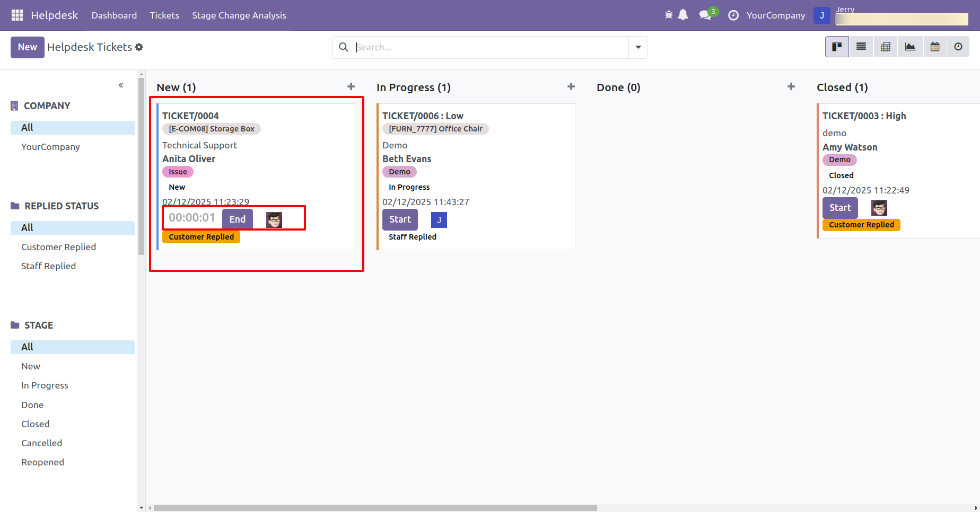Switch to Graph view
This screenshot has width=980, height=512.
[x=910, y=47]
